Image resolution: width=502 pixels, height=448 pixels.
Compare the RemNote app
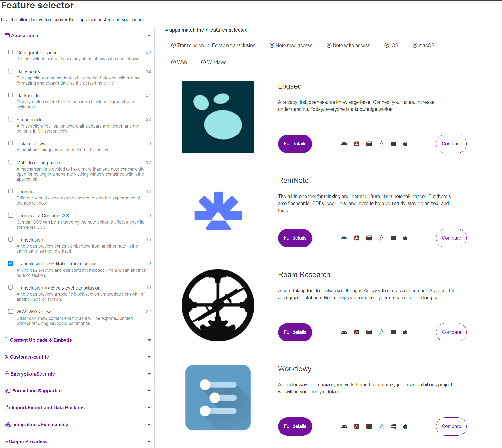(x=451, y=238)
